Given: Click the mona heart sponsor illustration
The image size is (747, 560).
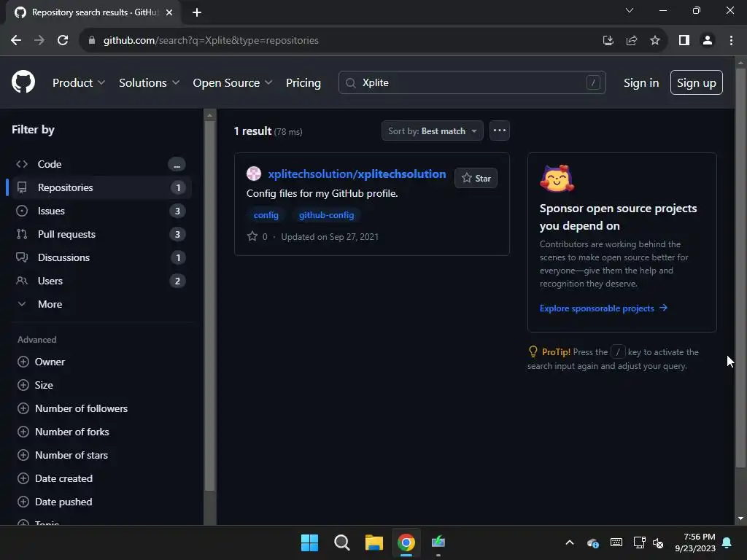Looking at the screenshot, I should tap(557, 178).
